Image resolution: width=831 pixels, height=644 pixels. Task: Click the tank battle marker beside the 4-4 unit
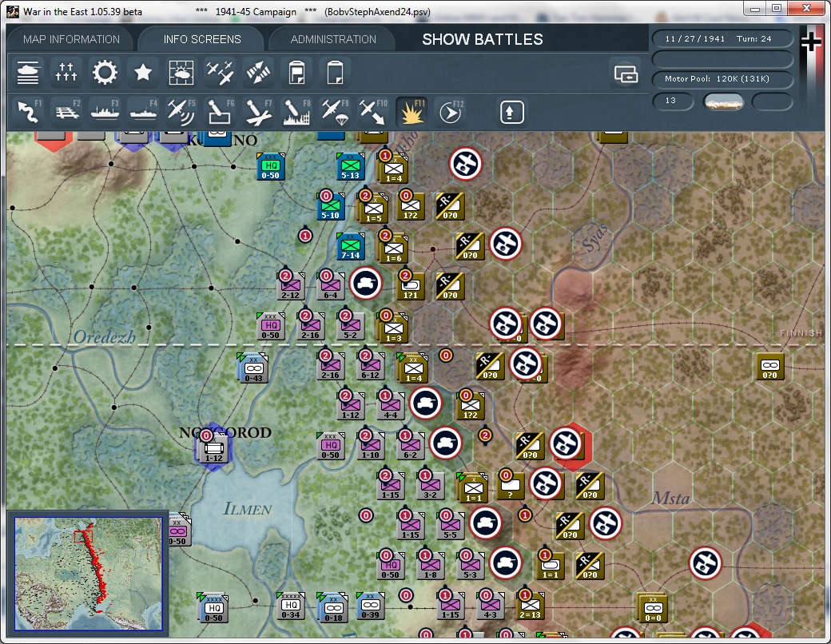(x=425, y=403)
